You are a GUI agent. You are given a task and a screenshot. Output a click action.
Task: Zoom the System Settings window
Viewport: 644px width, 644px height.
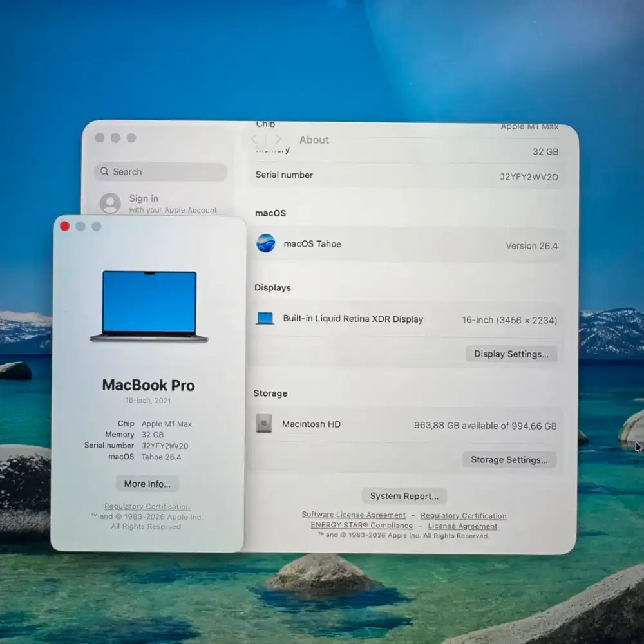tap(131, 138)
